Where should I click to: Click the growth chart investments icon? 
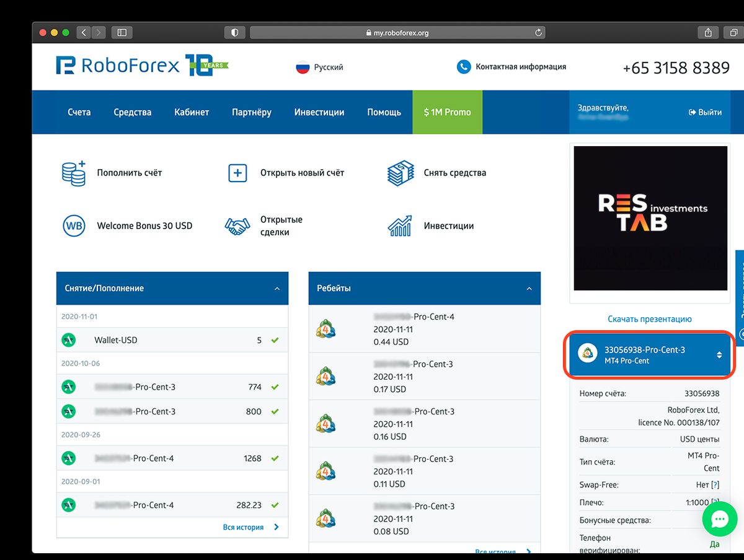click(400, 225)
